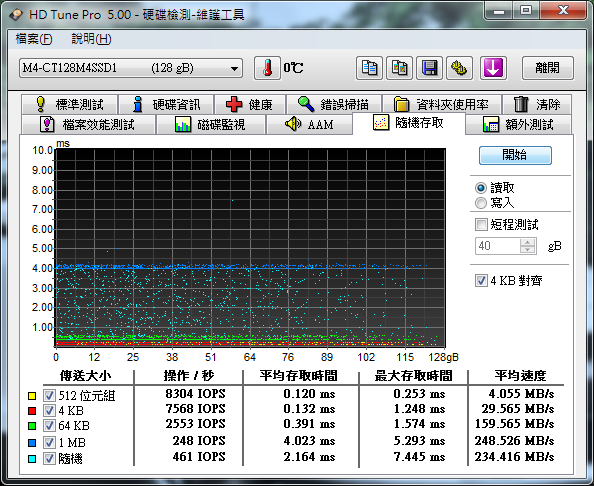This screenshot has width=594, height=486.
Task: Click the yellow 512 位元組 color swatch
Action: 32,396
